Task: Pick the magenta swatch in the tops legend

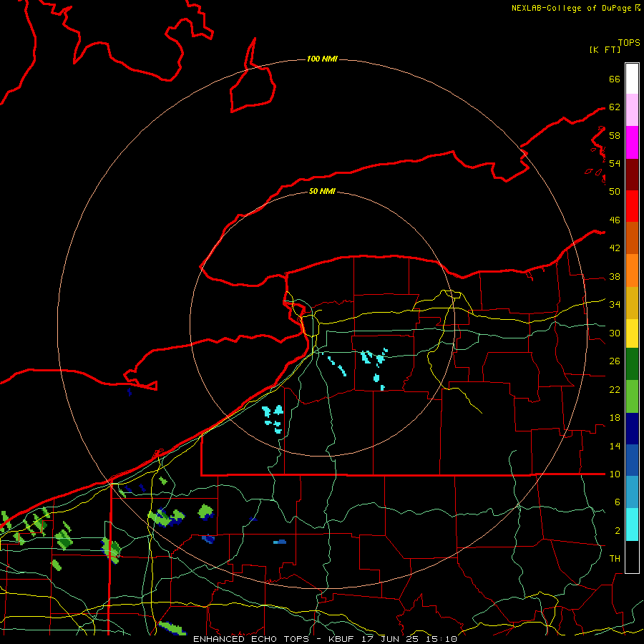Action: coord(632,142)
